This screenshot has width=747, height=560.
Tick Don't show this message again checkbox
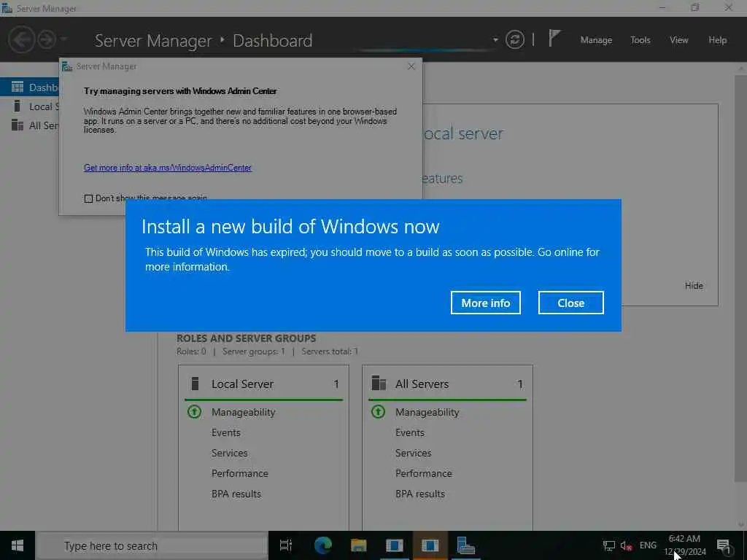(x=88, y=198)
